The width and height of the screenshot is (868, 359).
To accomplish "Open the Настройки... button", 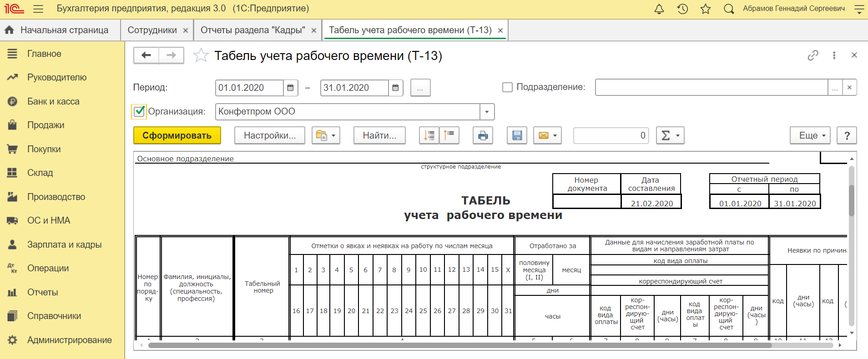I will [269, 135].
